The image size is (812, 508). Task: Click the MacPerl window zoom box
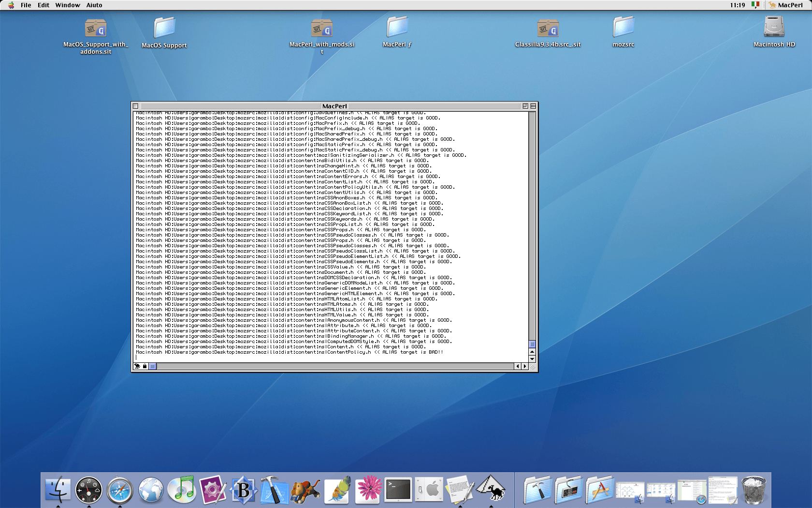point(525,106)
